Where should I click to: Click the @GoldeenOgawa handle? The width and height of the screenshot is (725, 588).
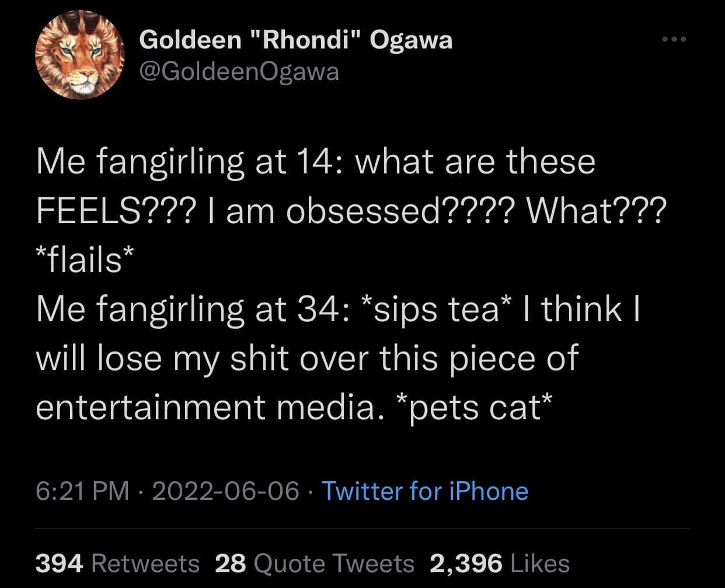coord(239,71)
